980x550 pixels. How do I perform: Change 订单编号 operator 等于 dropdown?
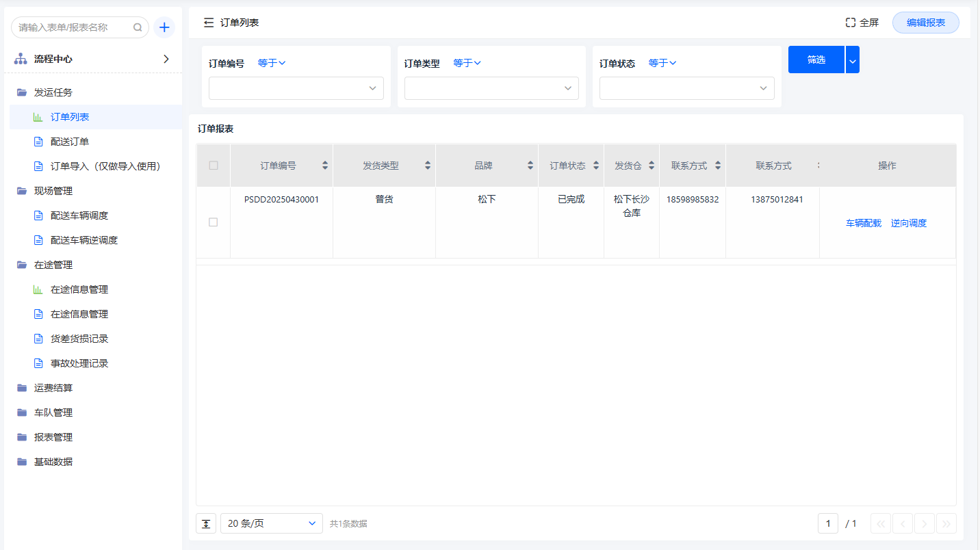(272, 63)
